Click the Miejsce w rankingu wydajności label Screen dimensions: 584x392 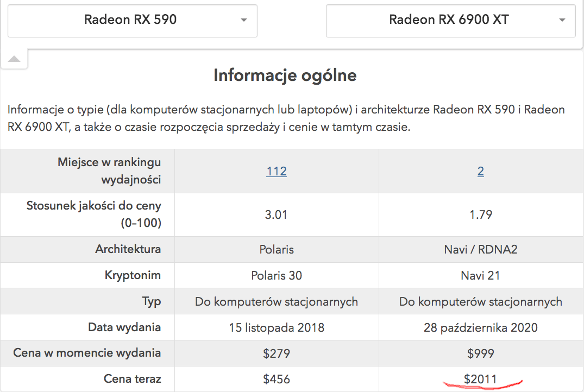click(x=109, y=171)
